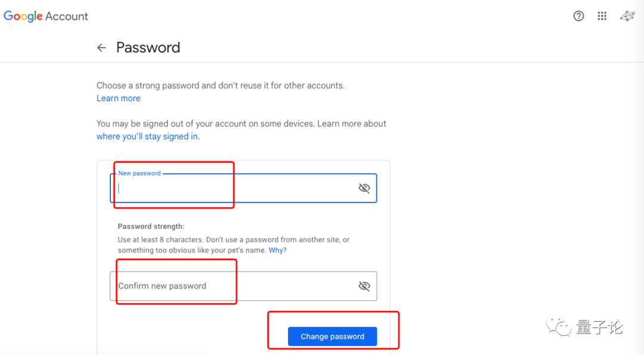Follow the 'where you'll stay signed in' link
The image size is (644, 355).
pos(148,136)
